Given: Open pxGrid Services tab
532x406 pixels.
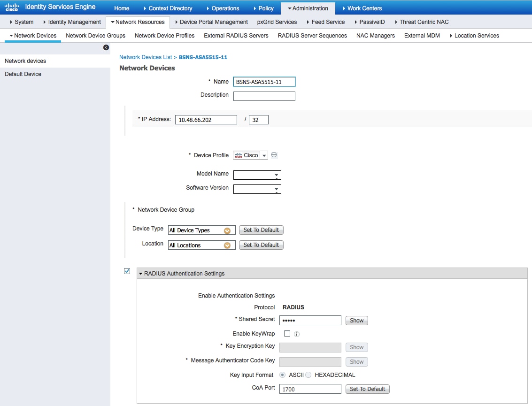Looking at the screenshot, I should [x=277, y=22].
